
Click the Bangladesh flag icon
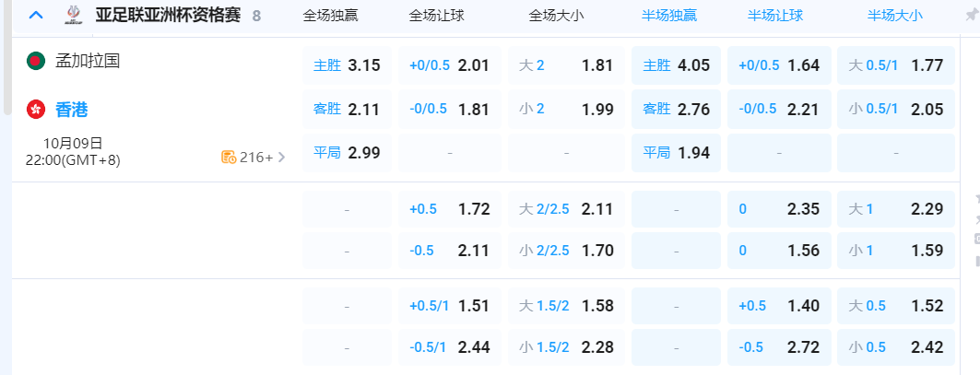pyautogui.click(x=36, y=62)
